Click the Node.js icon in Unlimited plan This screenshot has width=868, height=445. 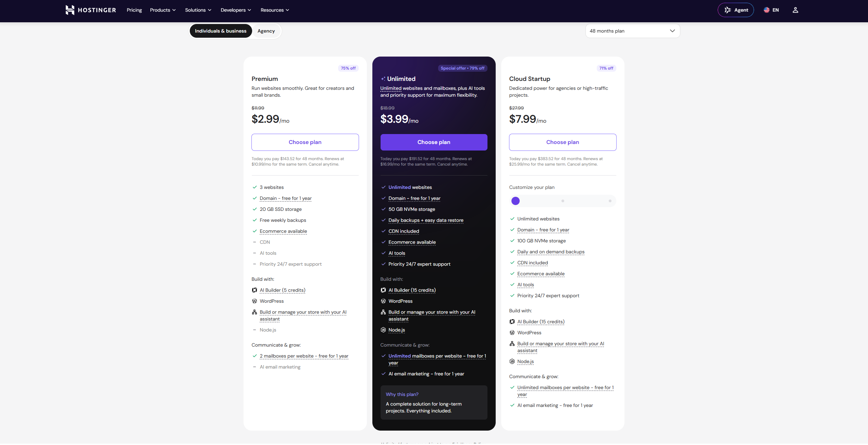383,330
